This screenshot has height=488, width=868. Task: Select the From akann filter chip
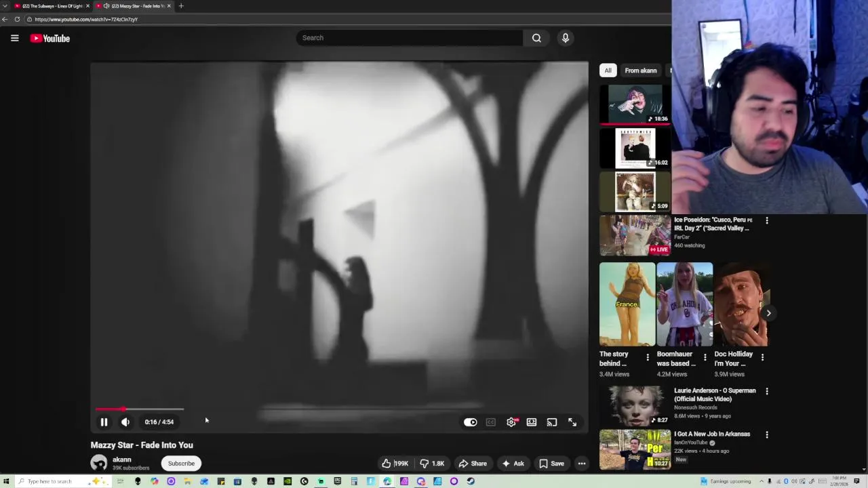point(640,70)
